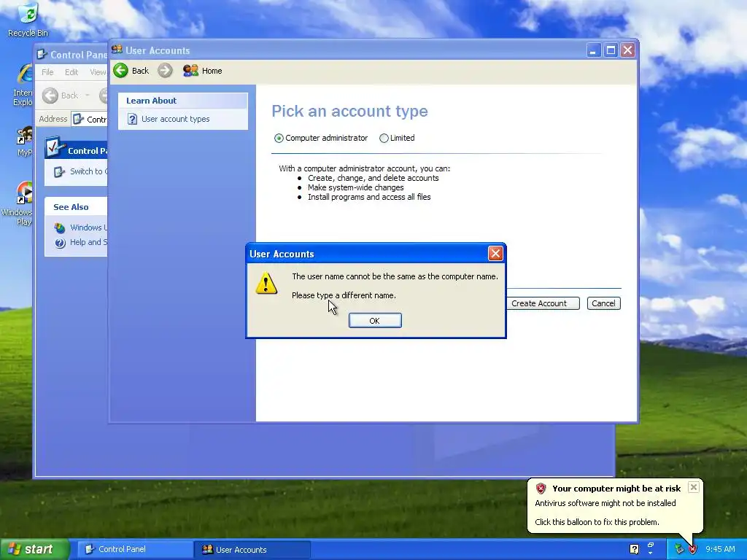
Task: Click the Control Panel side panel header icon
Action: click(55, 147)
